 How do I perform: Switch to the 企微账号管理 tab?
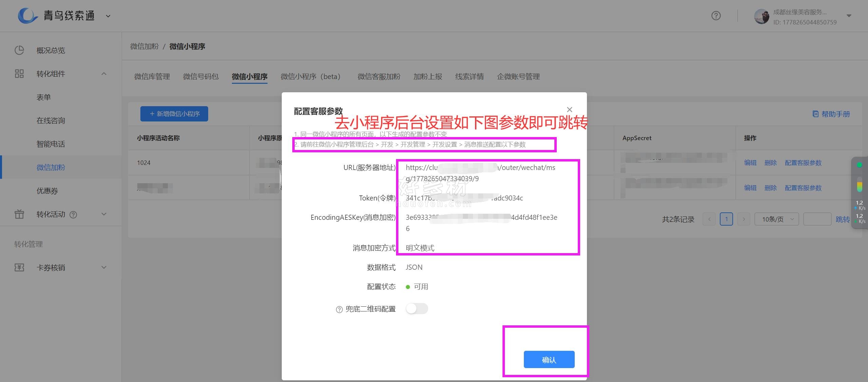(518, 77)
